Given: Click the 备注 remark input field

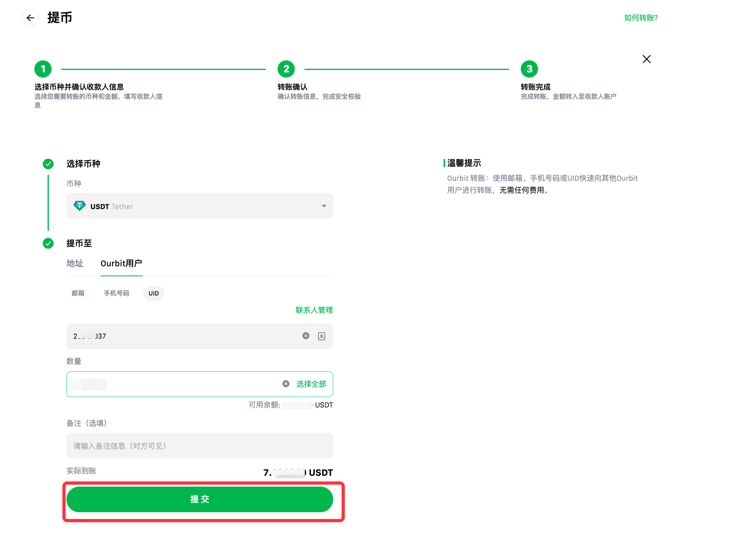Looking at the screenshot, I should click(200, 446).
